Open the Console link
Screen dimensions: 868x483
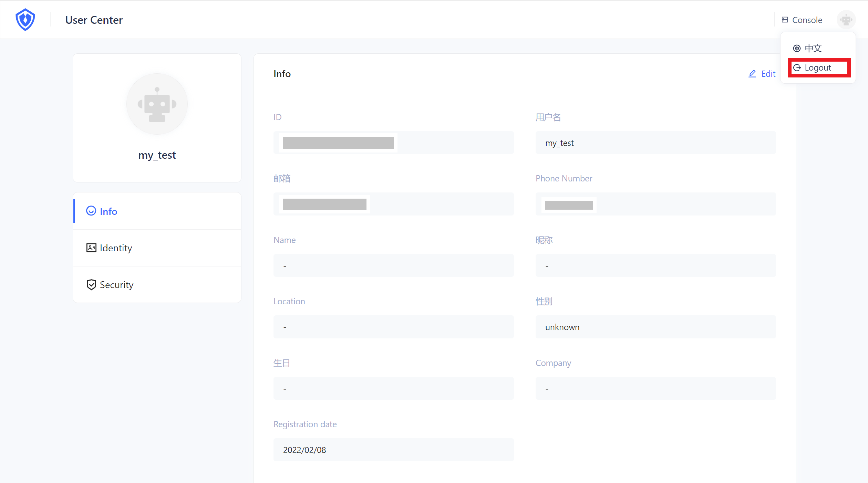click(807, 20)
